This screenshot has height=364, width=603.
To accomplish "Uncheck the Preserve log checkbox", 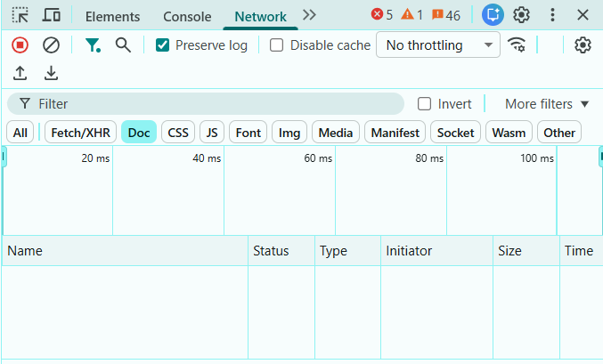I will tap(162, 45).
